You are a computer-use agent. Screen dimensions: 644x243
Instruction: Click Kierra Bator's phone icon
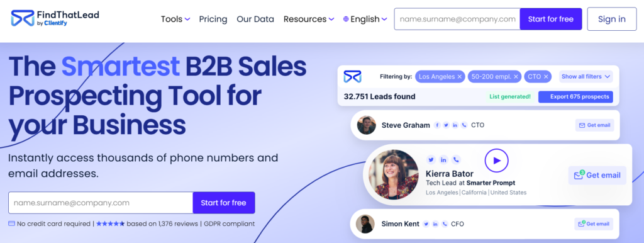click(x=456, y=159)
